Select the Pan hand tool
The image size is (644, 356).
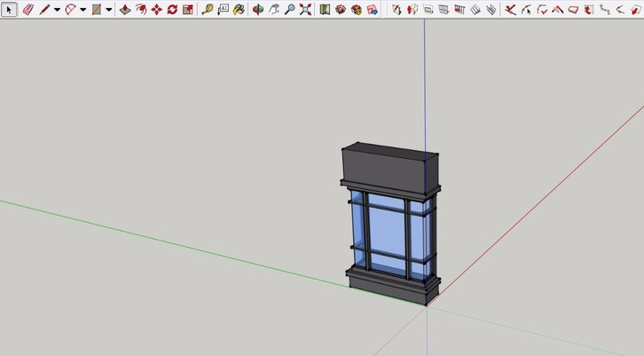click(x=274, y=10)
